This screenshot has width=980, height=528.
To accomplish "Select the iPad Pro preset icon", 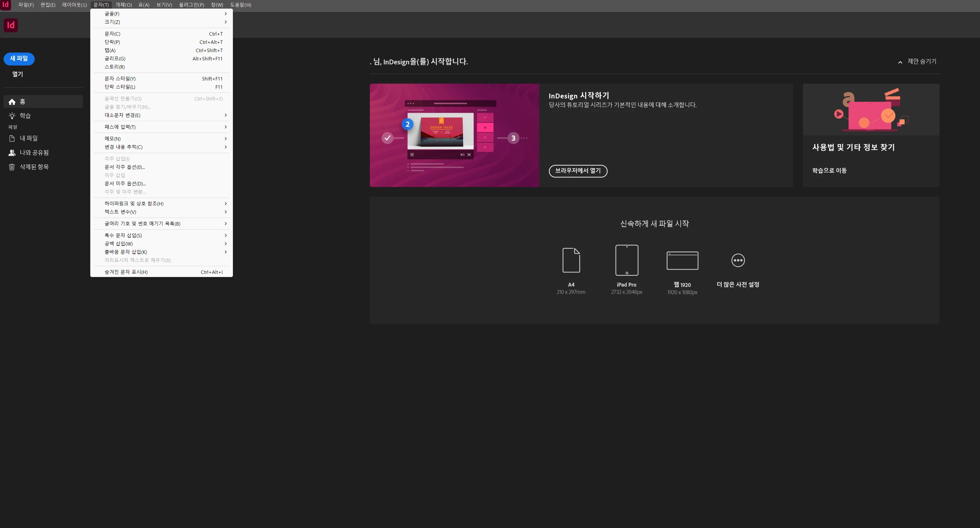I will pyautogui.click(x=627, y=260).
